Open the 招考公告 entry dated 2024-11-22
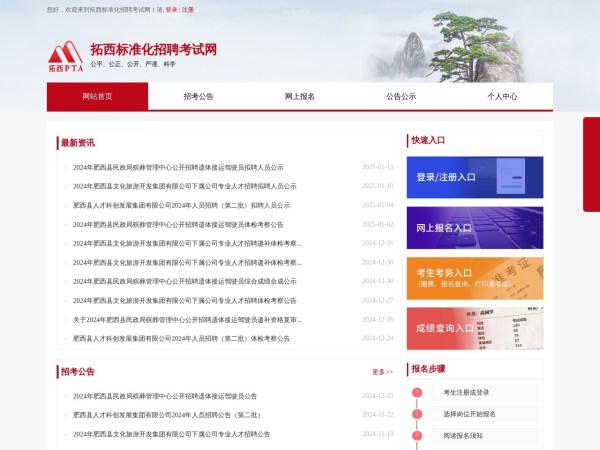 pyautogui.click(x=166, y=415)
